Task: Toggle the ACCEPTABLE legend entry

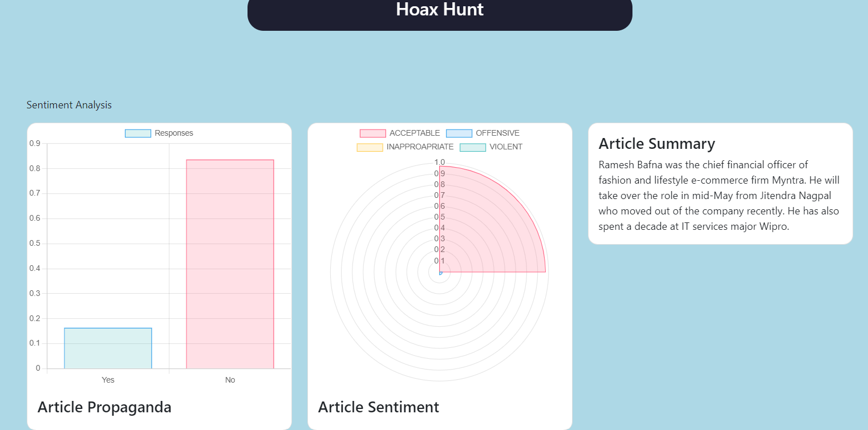Action: pyautogui.click(x=414, y=133)
